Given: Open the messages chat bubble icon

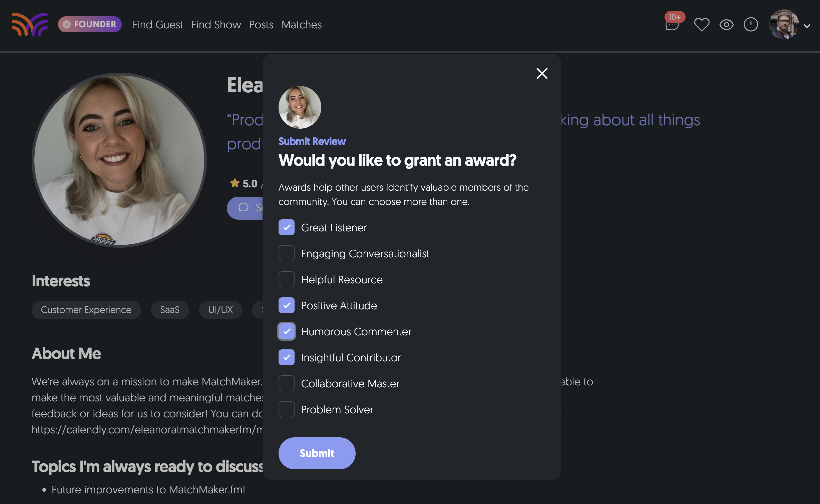Looking at the screenshot, I should pyautogui.click(x=672, y=25).
